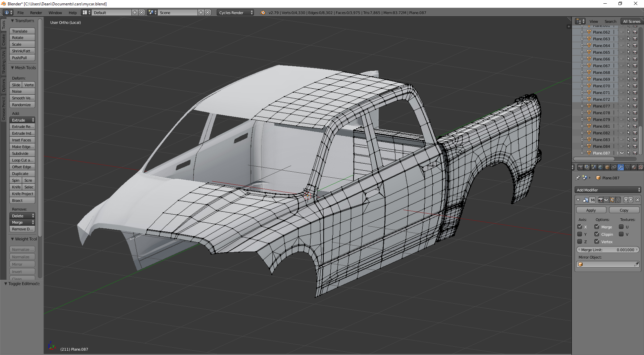Open the Render menu
Image resolution: width=644 pixels, height=355 pixels.
(x=36, y=13)
